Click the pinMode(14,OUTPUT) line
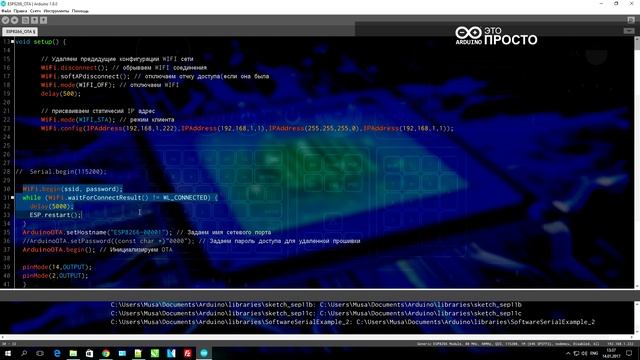 57,267
